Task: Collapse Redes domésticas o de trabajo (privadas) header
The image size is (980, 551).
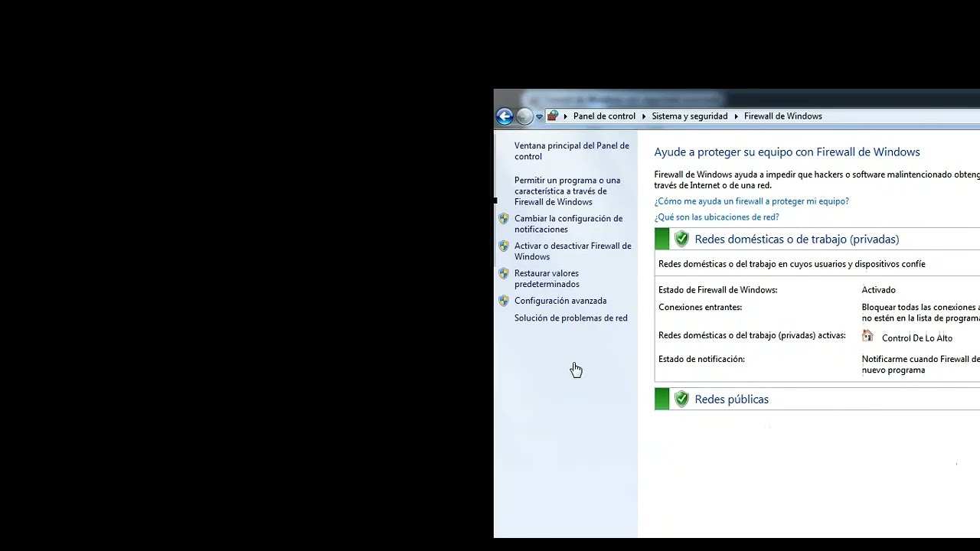Action: 817,239
